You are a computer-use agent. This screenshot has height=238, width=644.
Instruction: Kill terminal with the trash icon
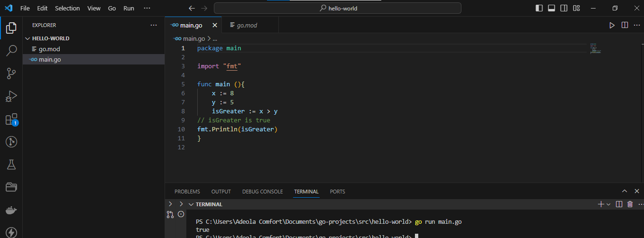[x=630, y=204]
